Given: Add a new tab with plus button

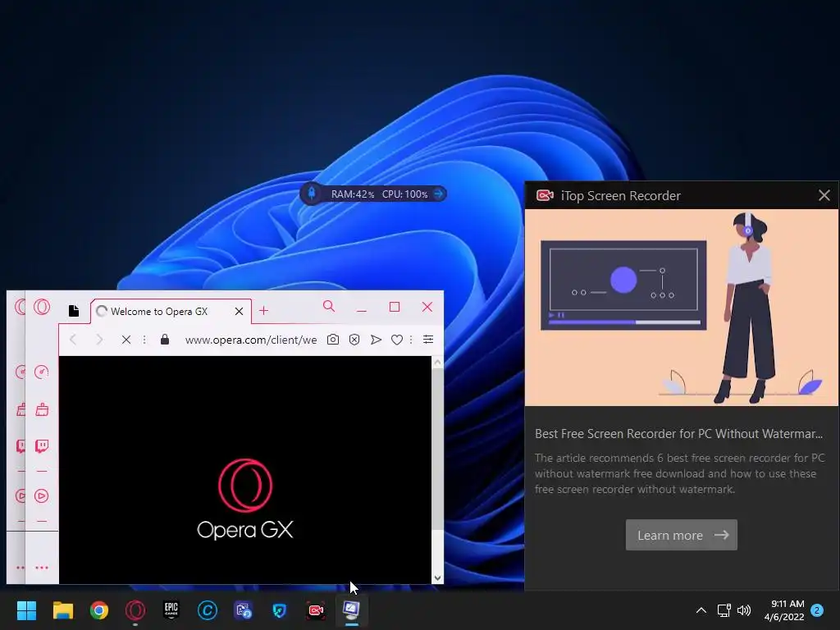Looking at the screenshot, I should [x=263, y=311].
